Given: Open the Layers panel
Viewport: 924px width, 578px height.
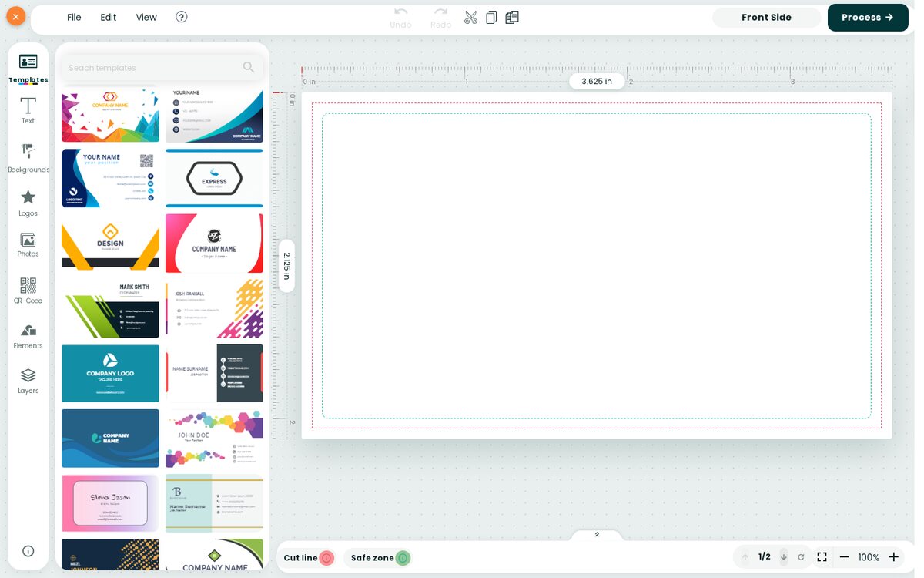Looking at the screenshot, I should [x=28, y=381].
